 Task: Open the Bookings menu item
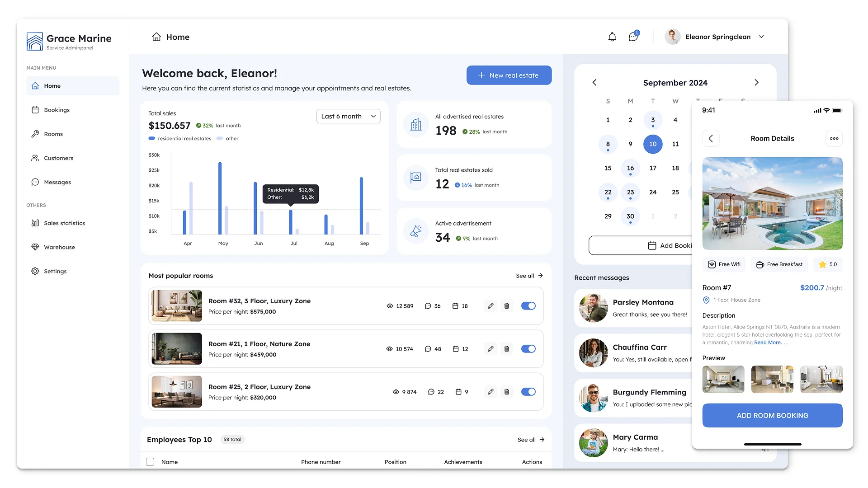73,110
